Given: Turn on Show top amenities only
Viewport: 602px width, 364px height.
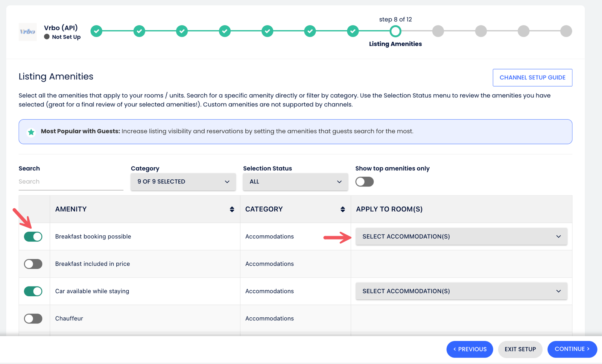Looking at the screenshot, I should pos(364,182).
